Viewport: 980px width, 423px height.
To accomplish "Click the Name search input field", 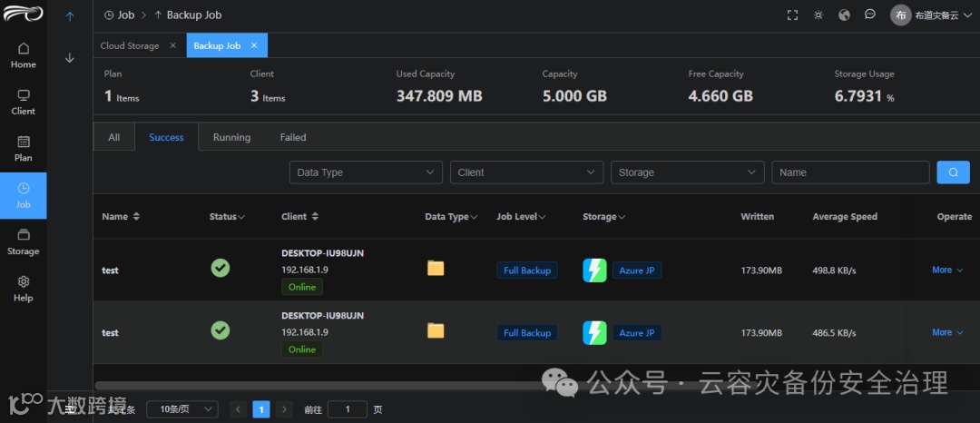I will point(850,172).
